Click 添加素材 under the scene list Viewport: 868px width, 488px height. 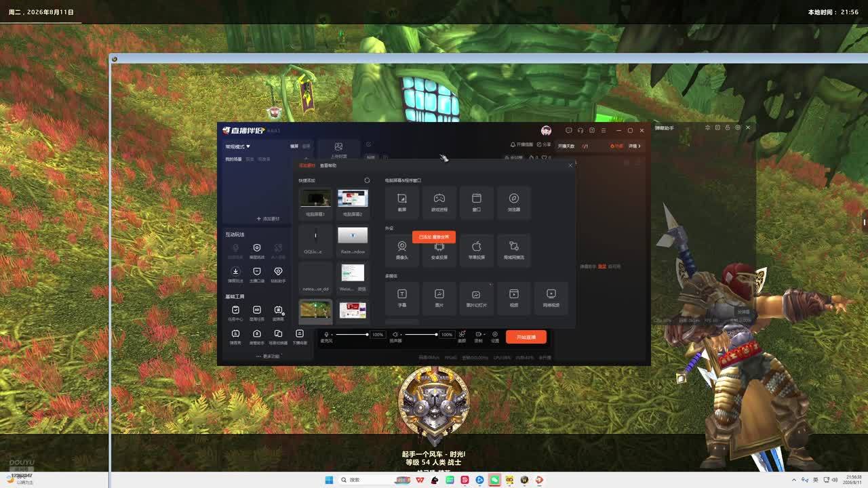pos(268,219)
